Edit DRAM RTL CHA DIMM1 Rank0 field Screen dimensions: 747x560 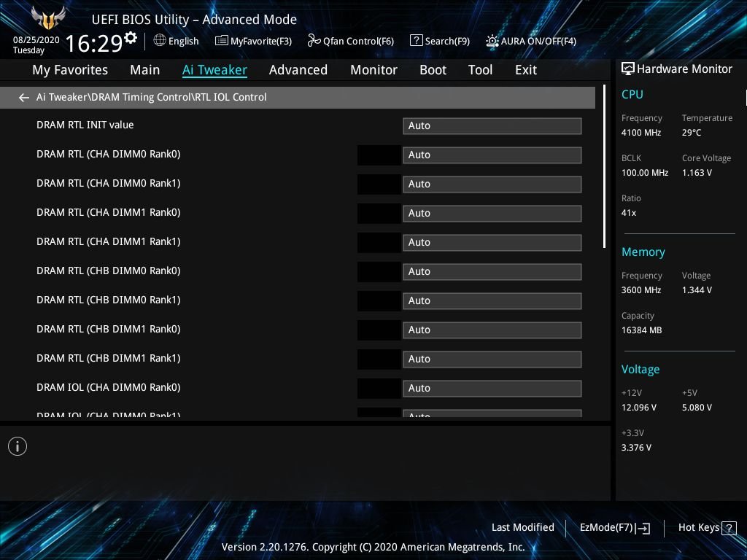(x=492, y=214)
